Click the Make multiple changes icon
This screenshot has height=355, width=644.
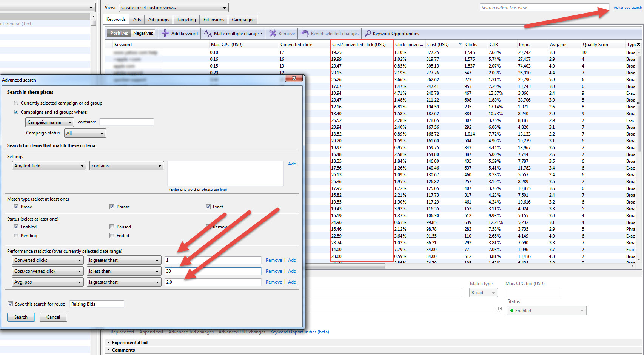click(208, 33)
